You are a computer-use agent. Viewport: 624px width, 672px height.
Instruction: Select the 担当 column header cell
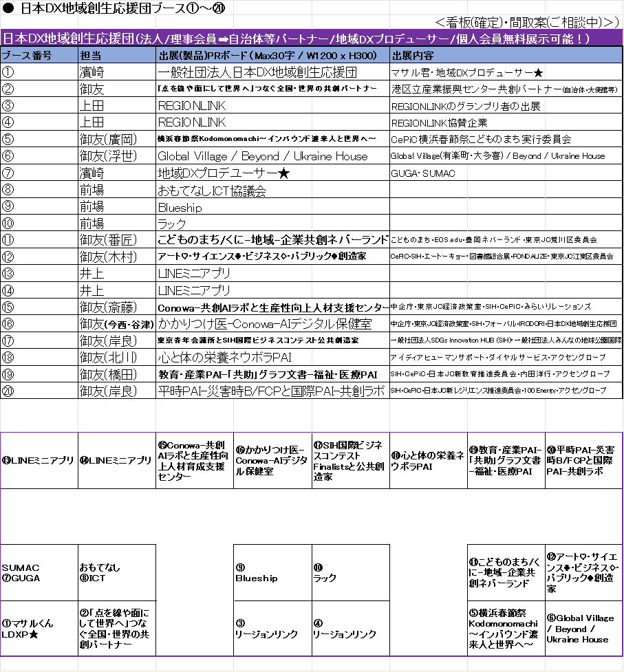117,56
